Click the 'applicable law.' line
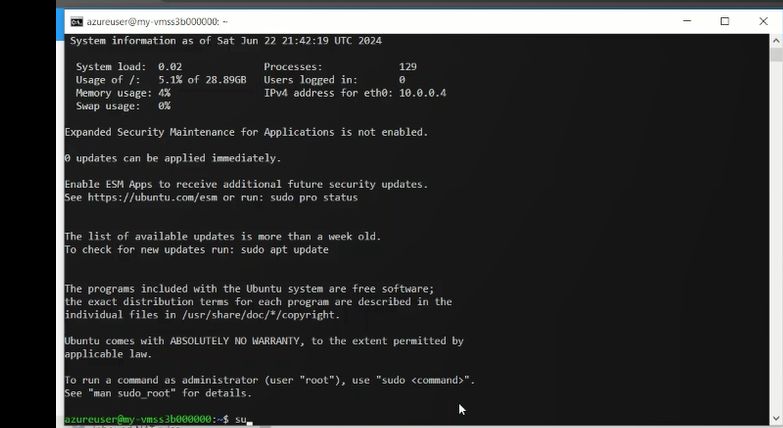Image resolution: width=783 pixels, height=428 pixels. [108, 354]
